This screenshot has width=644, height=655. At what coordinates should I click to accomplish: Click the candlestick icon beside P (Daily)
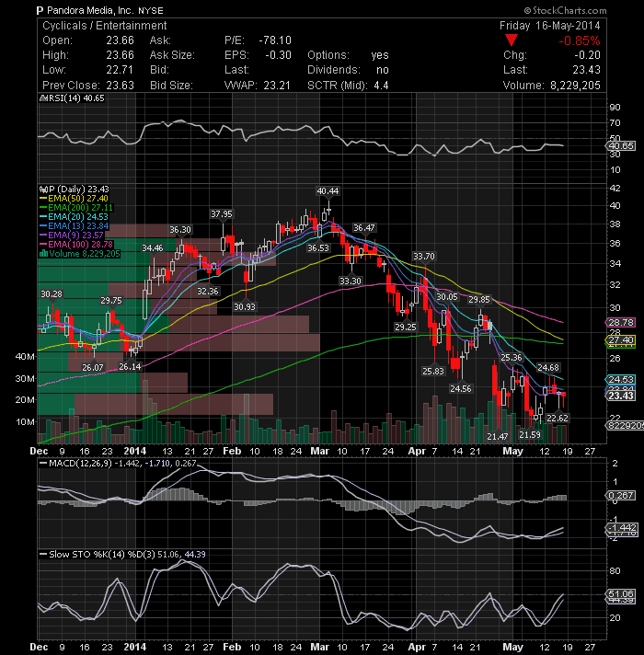[43, 190]
